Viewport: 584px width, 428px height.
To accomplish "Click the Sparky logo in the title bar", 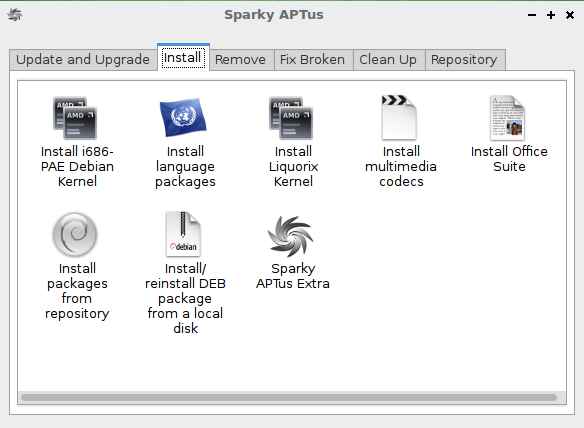I will [15, 15].
